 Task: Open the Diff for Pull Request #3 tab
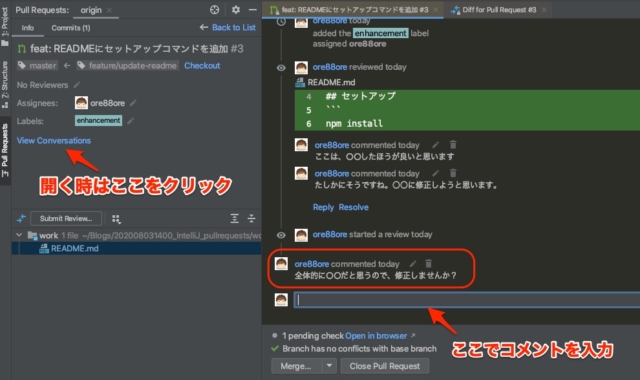[498, 10]
